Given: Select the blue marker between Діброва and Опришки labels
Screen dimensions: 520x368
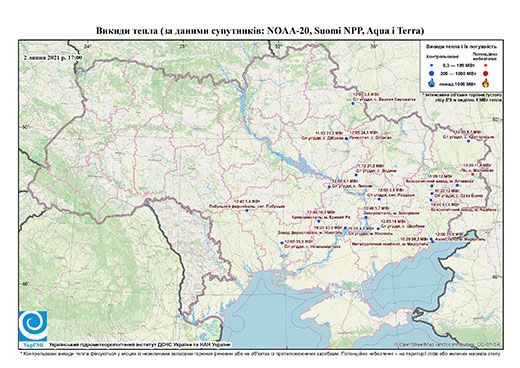Looking at the screenshot, I should [x=347, y=139].
